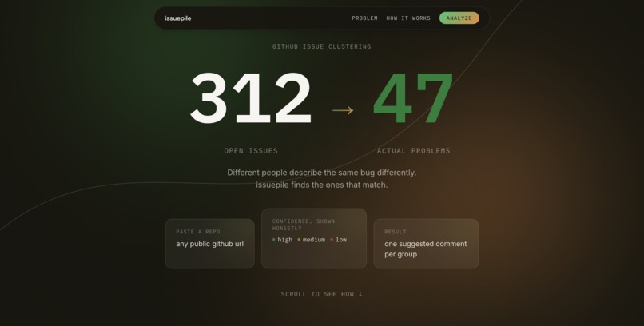Click the issuepile logo

[178, 18]
